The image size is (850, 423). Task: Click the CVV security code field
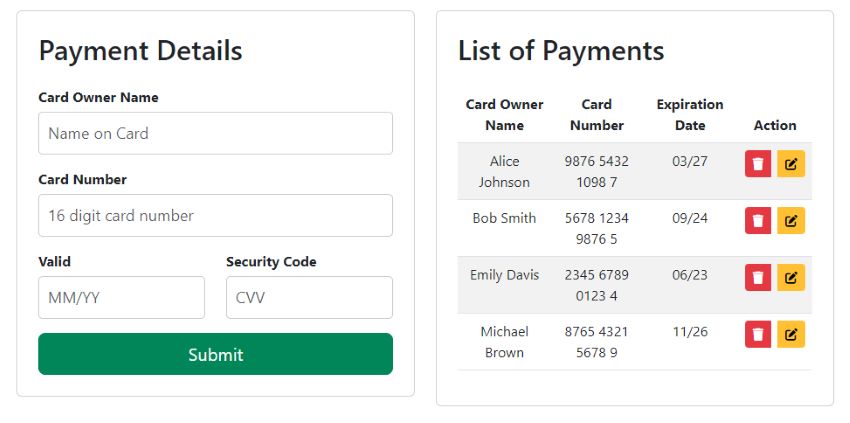(310, 298)
